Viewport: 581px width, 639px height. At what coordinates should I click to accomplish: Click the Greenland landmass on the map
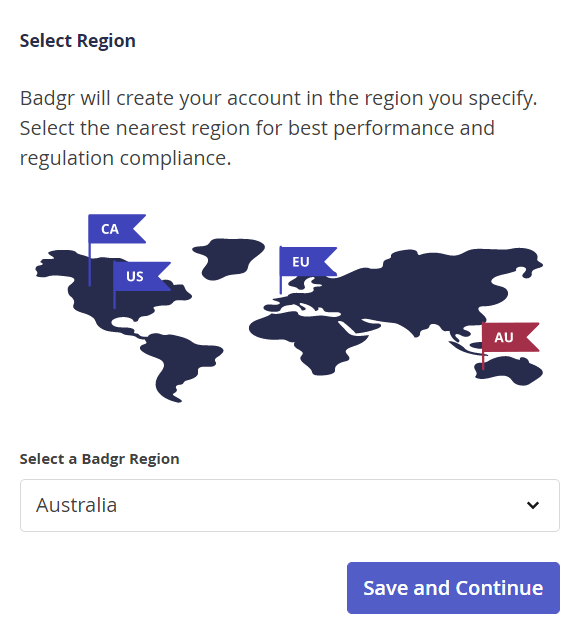click(228, 258)
